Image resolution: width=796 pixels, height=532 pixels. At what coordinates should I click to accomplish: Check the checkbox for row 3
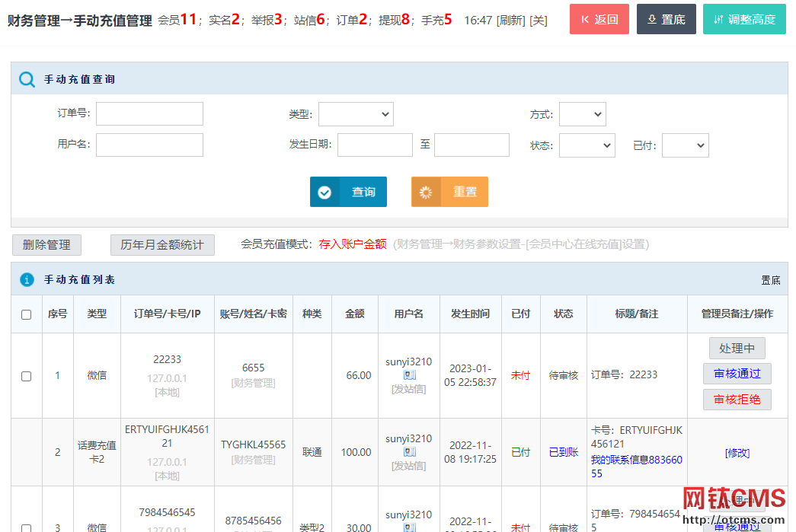(27, 527)
